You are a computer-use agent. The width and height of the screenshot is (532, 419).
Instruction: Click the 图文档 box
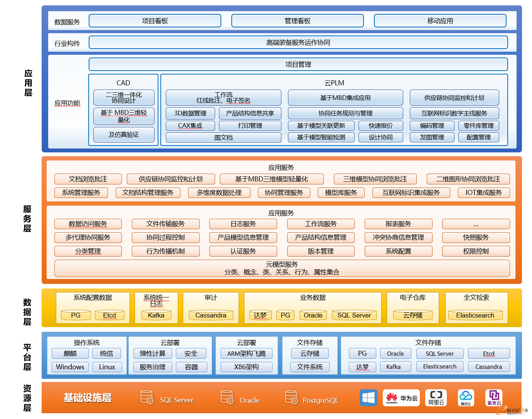point(224,137)
